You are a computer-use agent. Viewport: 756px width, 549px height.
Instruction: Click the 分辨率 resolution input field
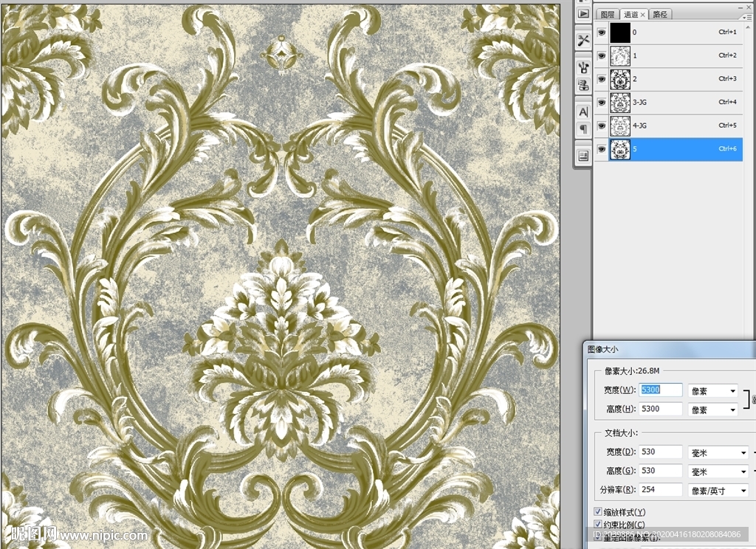pos(661,490)
